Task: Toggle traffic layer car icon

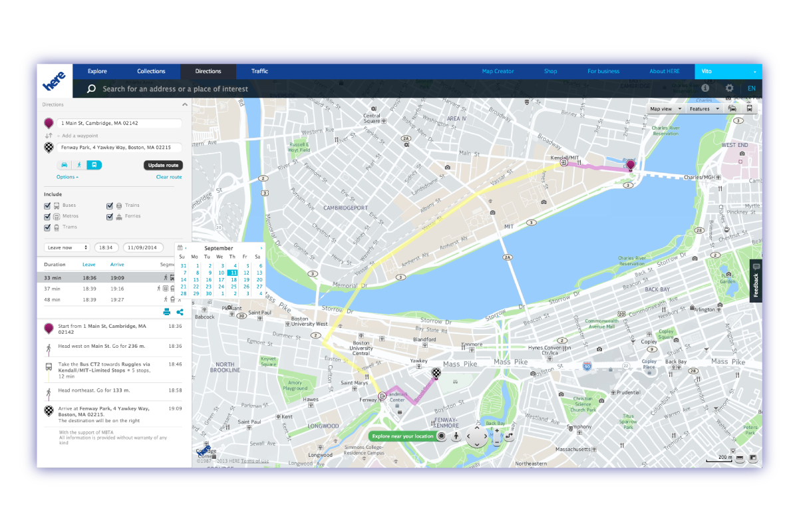Action: pyautogui.click(x=732, y=108)
